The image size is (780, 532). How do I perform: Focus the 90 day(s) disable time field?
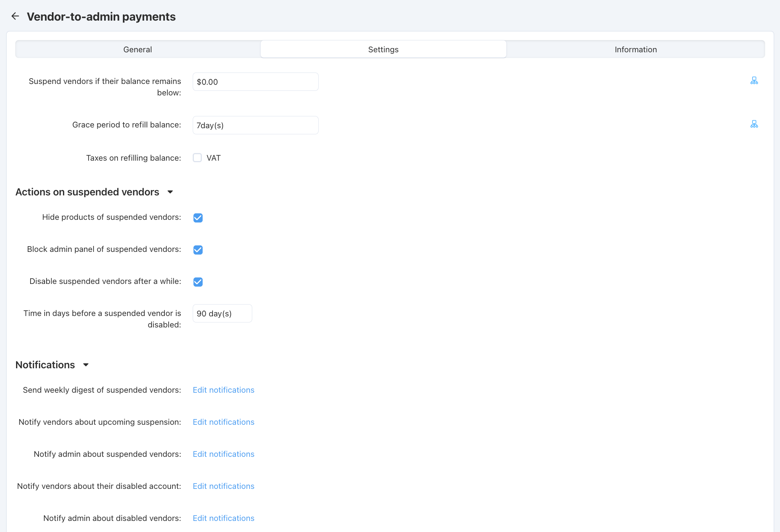222,313
